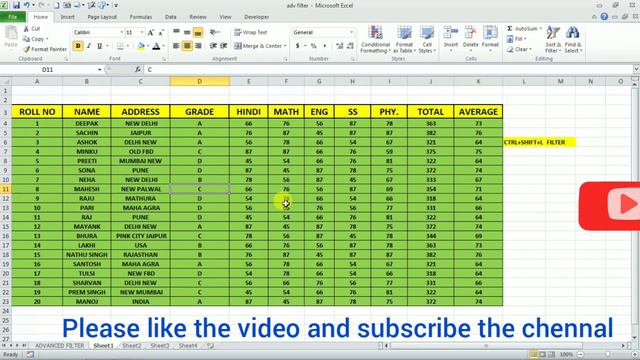Open Copy dropdown arrow in Clipboard group
Viewport: 640px width, 360px height.
click(x=47, y=39)
